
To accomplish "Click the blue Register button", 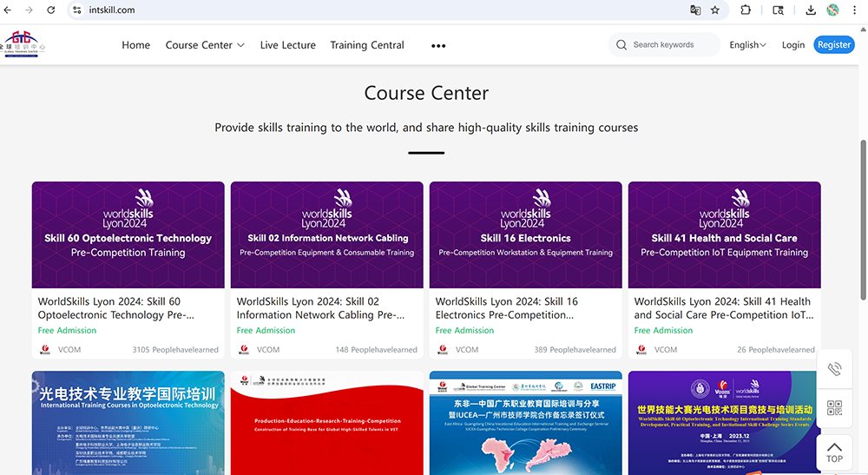I will [x=833, y=45].
